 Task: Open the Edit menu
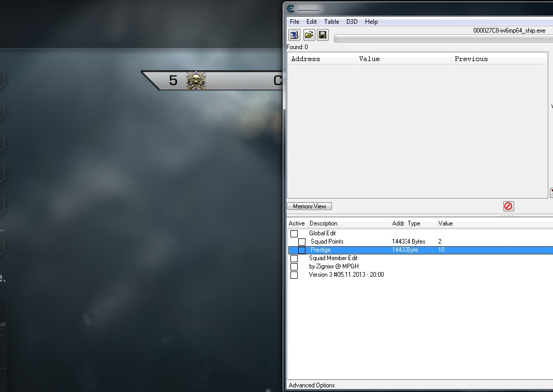click(x=311, y=22)
